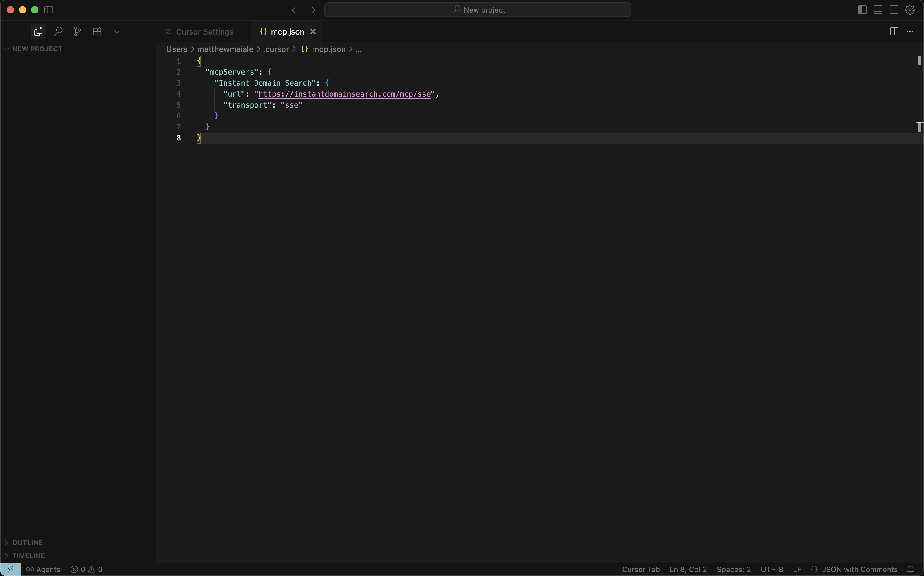Toggle secondary side bar layout icon
The height and width of the screenshot is (576, 924).
pos(894,10)
